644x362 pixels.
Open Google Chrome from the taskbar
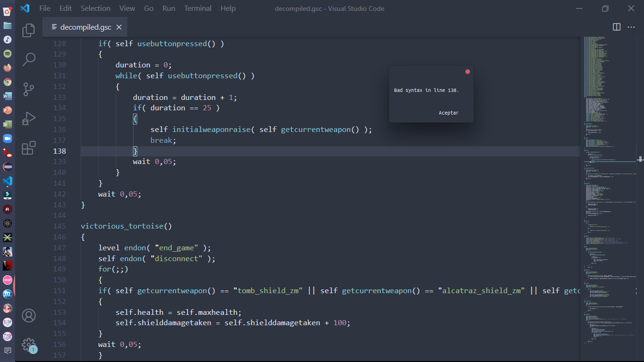(x=8, y=82)
